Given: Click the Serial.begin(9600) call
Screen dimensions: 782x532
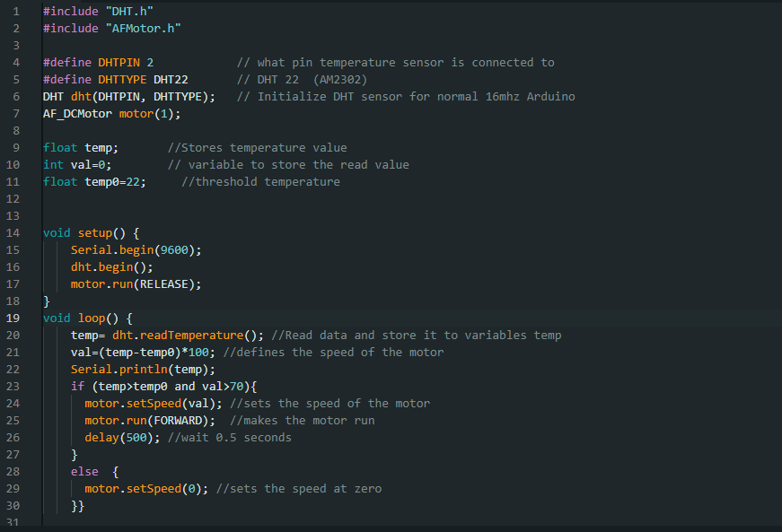Looking at the screenshot, I should tap(135, 249).
